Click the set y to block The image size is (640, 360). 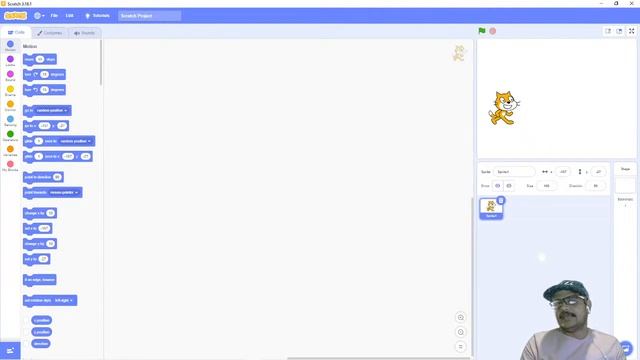tap(36, 259)
